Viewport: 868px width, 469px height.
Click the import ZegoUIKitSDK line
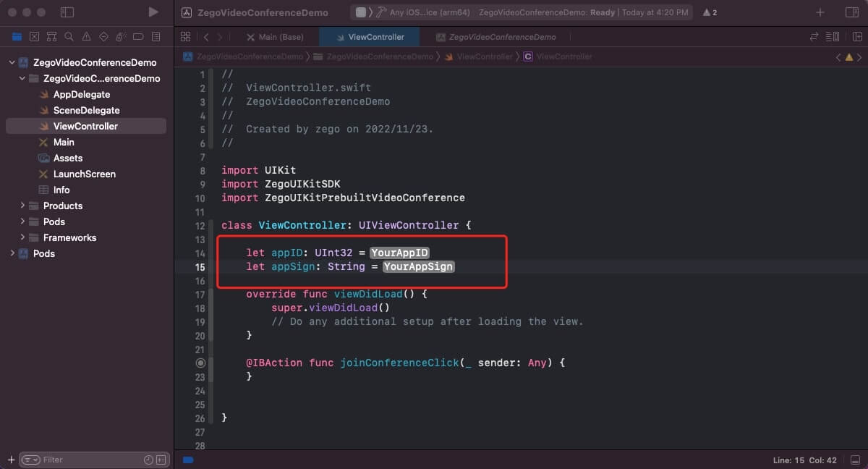pos(281,184)
